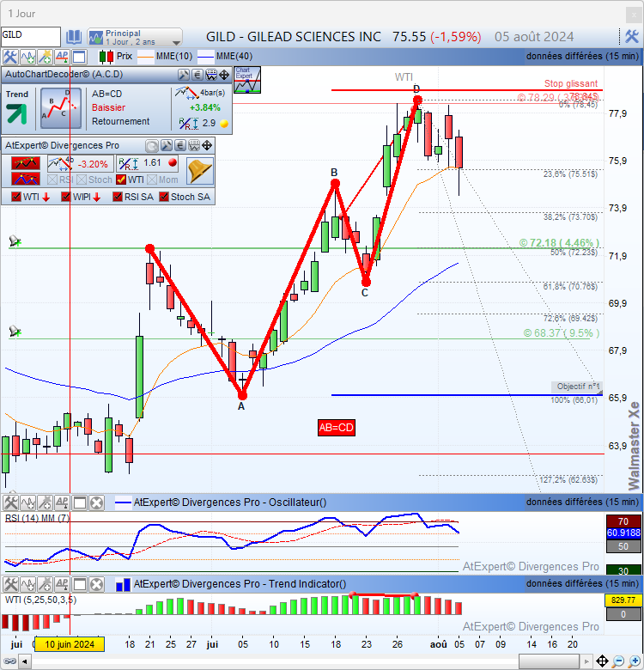
Task: Open Divergences Pro settings wrench icon
Action: [166, 146]
